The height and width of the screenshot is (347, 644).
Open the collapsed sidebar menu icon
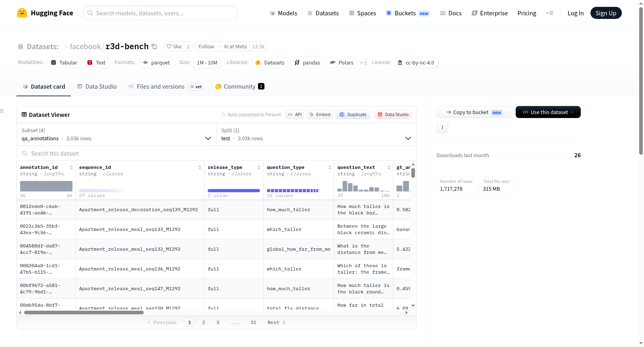pyautogui.click(x=2, y=111)
